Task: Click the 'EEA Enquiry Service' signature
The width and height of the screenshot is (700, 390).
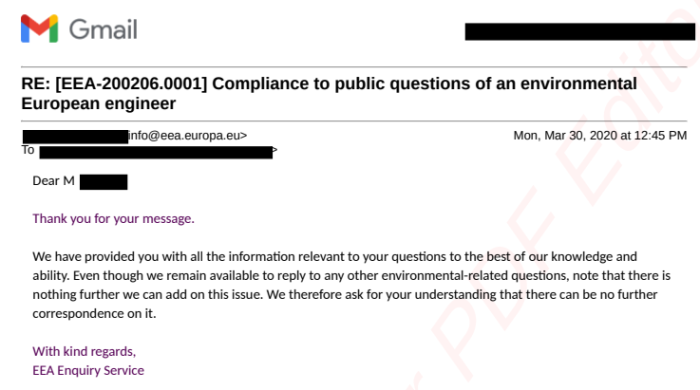Action: click(x=88, y=371)
